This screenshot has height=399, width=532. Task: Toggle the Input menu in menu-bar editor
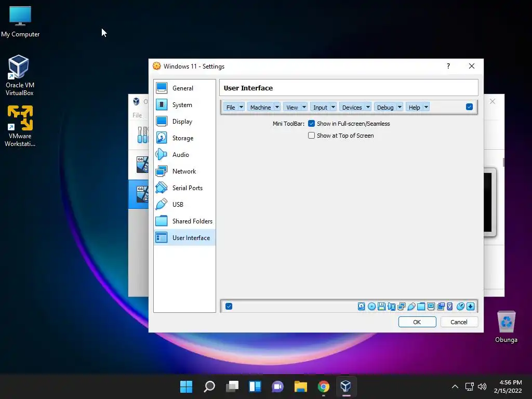point(320,107)
